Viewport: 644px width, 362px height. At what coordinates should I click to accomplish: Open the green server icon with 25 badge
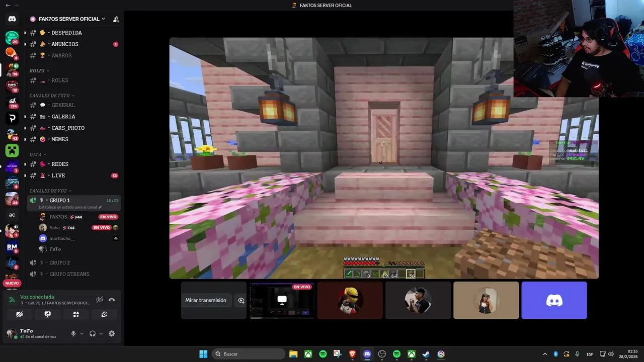pyautogui.click(x=12, y=37)
